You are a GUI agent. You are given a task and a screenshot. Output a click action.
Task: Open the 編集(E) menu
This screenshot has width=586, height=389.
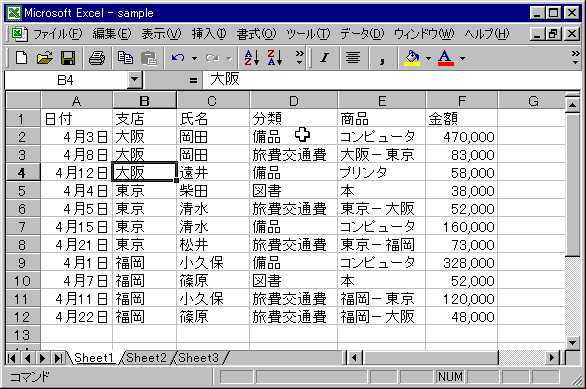(112, 34)
